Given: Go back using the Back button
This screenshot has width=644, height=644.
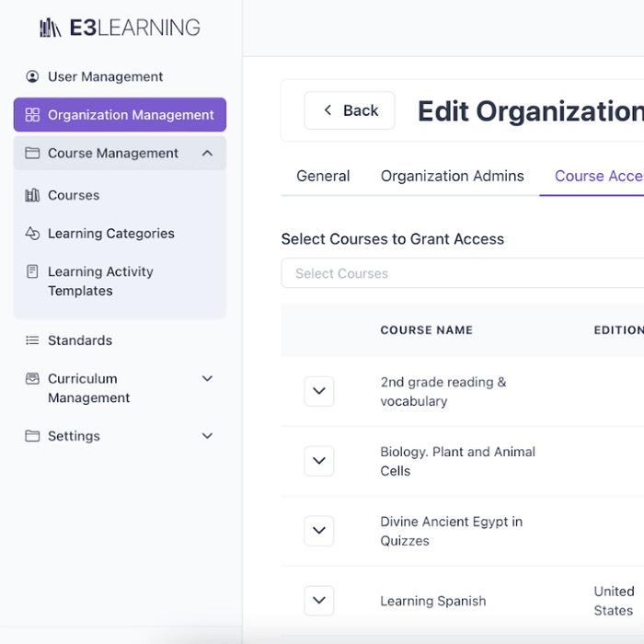Looking at the screenshot, I should [x=350, y=110].
